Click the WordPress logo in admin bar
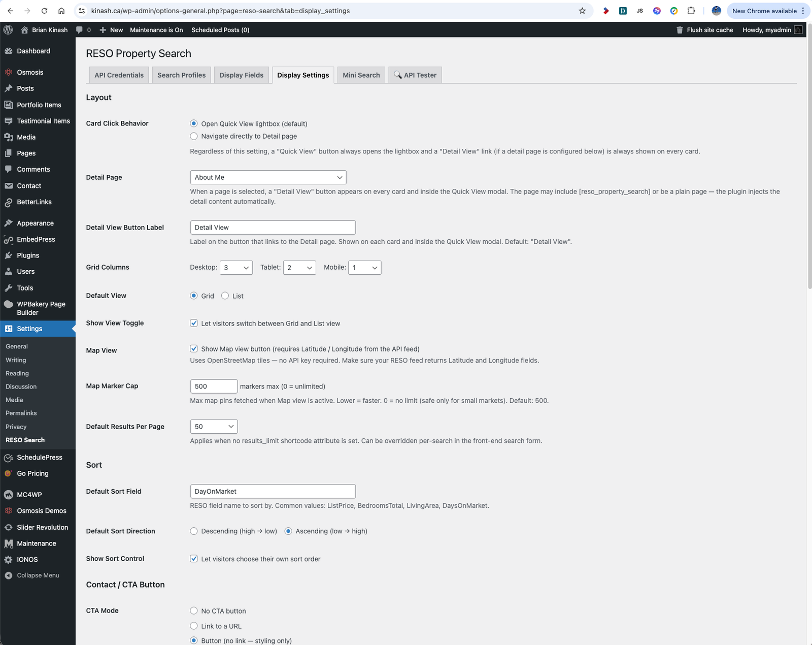 (8, 30)
